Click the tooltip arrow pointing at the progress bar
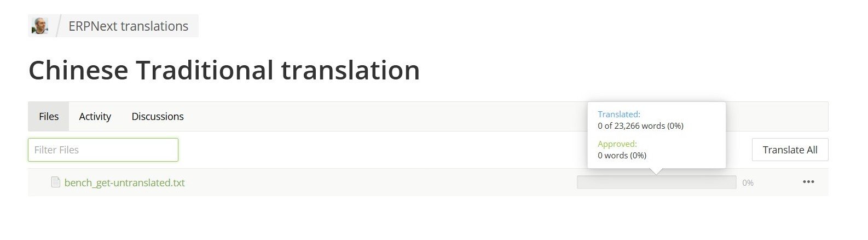Screen dimensions: 868x240 pos(657,172)
